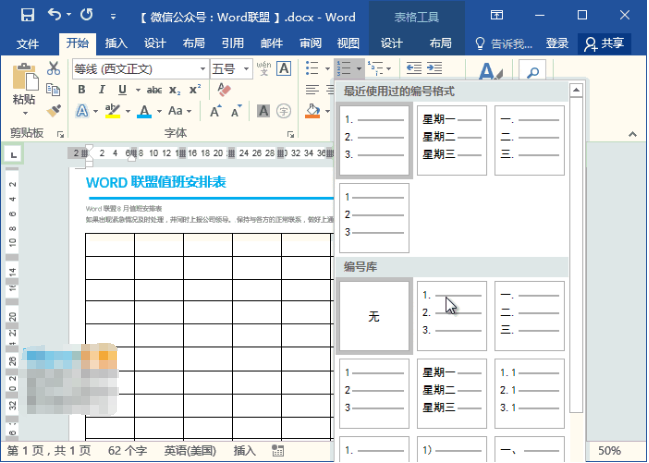Click the Find magnifier icon
This screenshot has width=649, height=463.
point(532,73)
